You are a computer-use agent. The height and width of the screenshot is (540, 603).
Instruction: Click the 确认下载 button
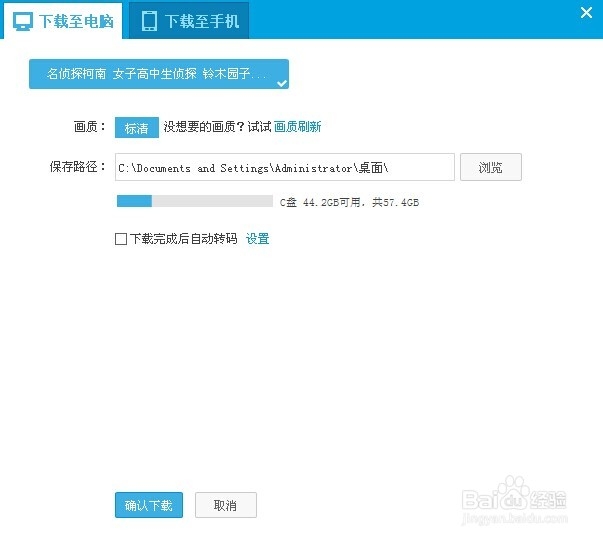[x=149, y=505]
